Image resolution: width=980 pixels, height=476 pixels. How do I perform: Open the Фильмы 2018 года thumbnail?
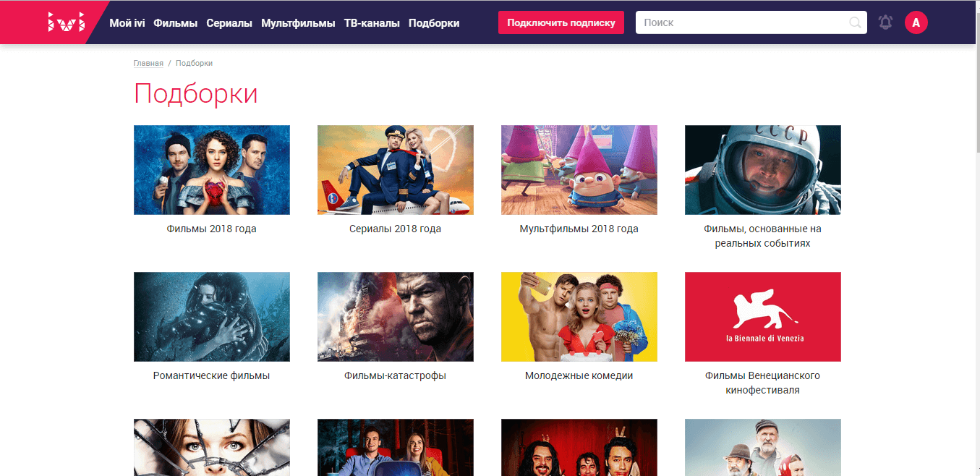pos(212,170)
